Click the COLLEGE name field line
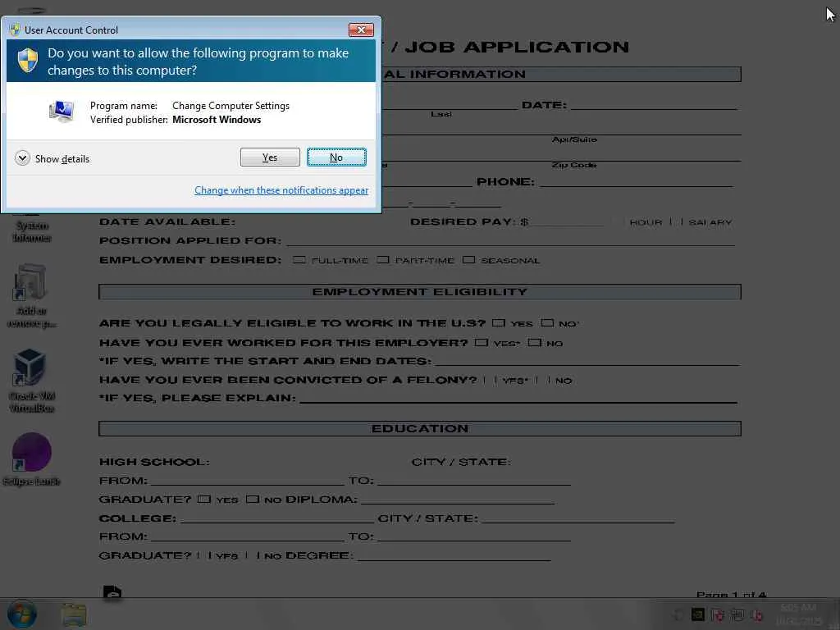This screenshot has height=630, width=840. 277,518
